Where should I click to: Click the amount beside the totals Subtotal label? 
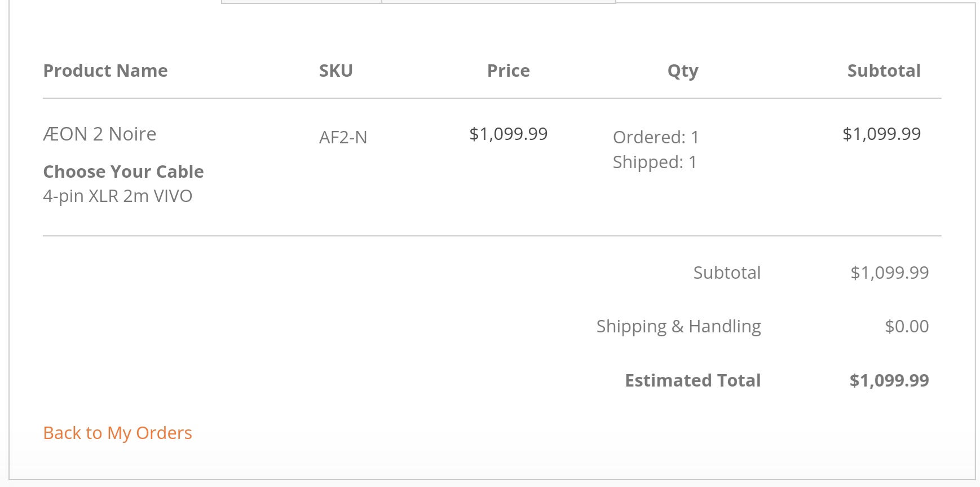click(x=889, y=273)
